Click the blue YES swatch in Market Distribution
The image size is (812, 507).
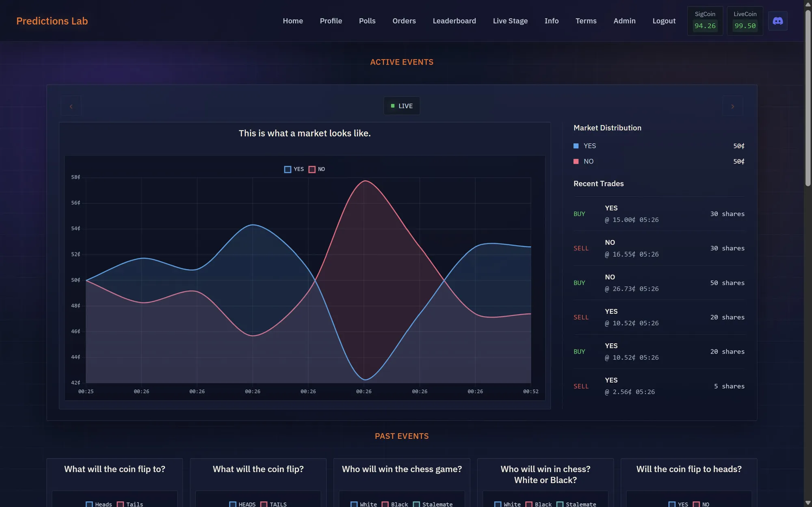pos(576,146)
